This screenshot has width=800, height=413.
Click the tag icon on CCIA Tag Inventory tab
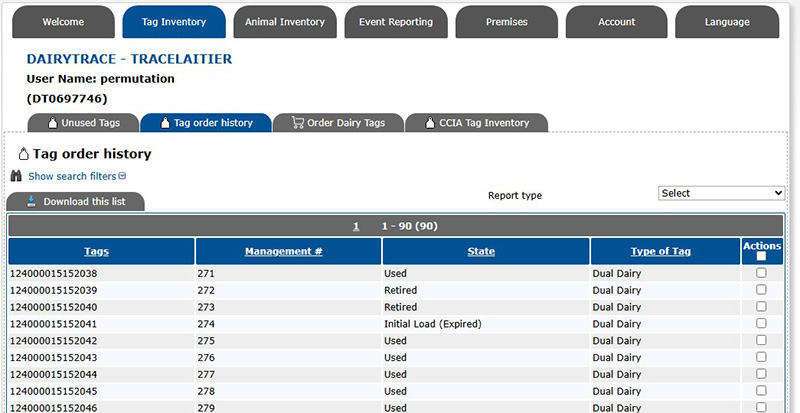[429, 123]
